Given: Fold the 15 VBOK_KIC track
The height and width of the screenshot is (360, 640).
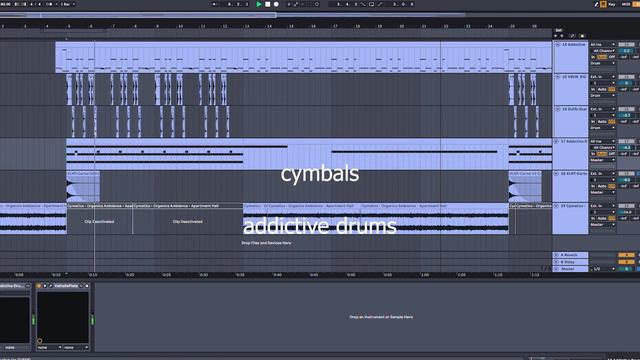Looking at the screenshot, I should coord(558,77).
